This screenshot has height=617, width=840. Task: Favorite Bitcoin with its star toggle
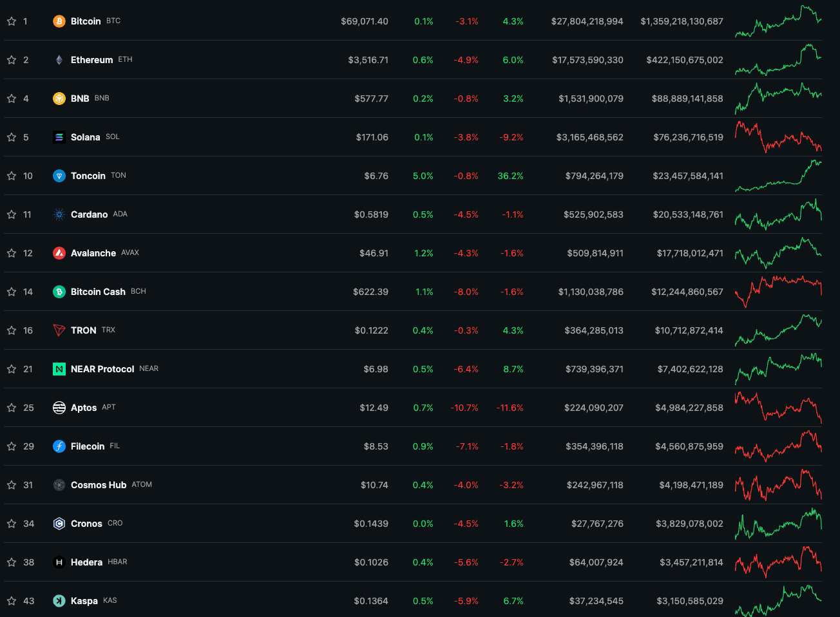[12, 21]
